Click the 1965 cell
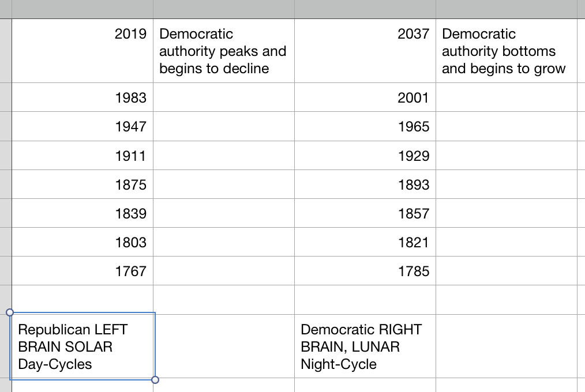The width and height of the screenshot is (585, 392). coord(365,126)
